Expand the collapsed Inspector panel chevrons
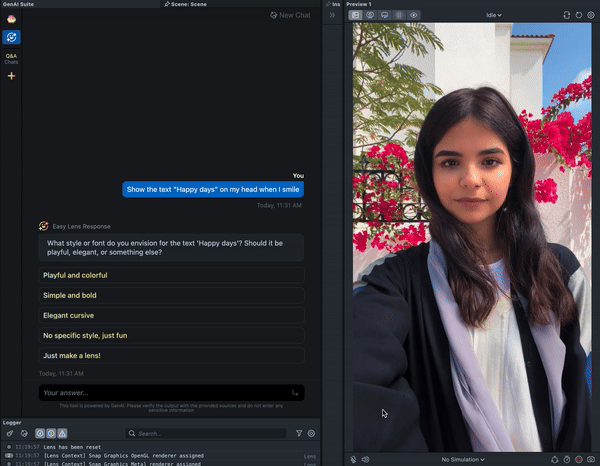This screenshot has height=466, width=600. pyautogui.click(x=333, y=15)
